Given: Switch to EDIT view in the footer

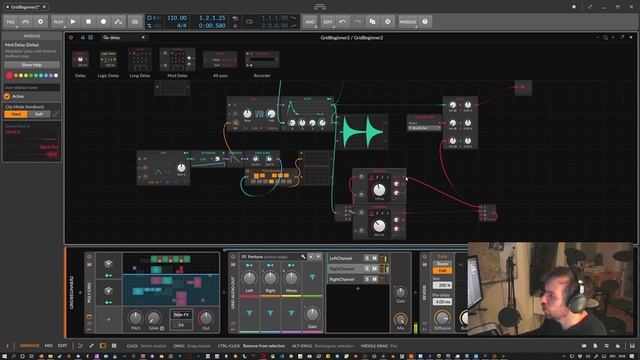Looking at the screenshot, I should tap(62, 346).
